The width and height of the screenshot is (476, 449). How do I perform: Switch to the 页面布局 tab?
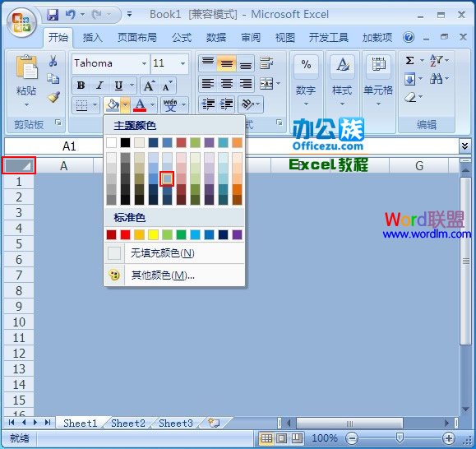click(137, 38)
